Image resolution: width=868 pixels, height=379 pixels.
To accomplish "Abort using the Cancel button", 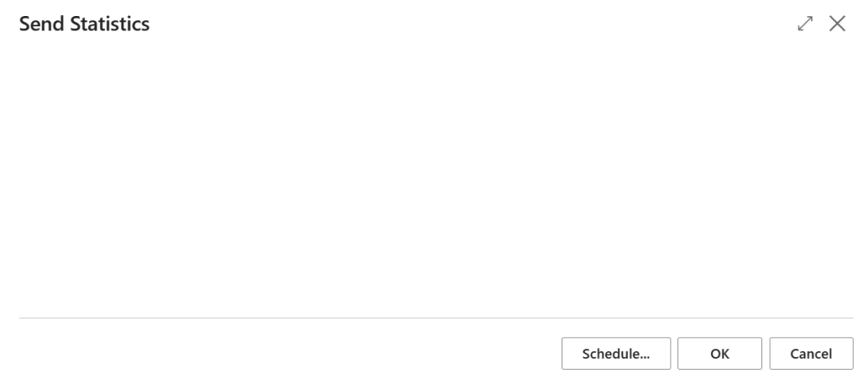I will click(811, 354).
